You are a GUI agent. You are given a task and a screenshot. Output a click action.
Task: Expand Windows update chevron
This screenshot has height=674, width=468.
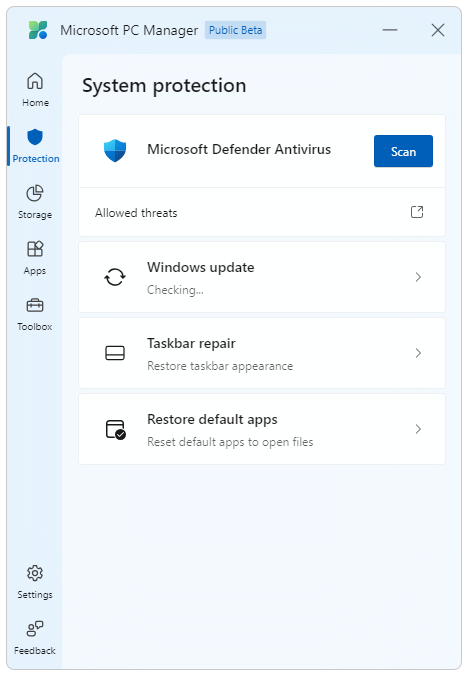(418, 277)
